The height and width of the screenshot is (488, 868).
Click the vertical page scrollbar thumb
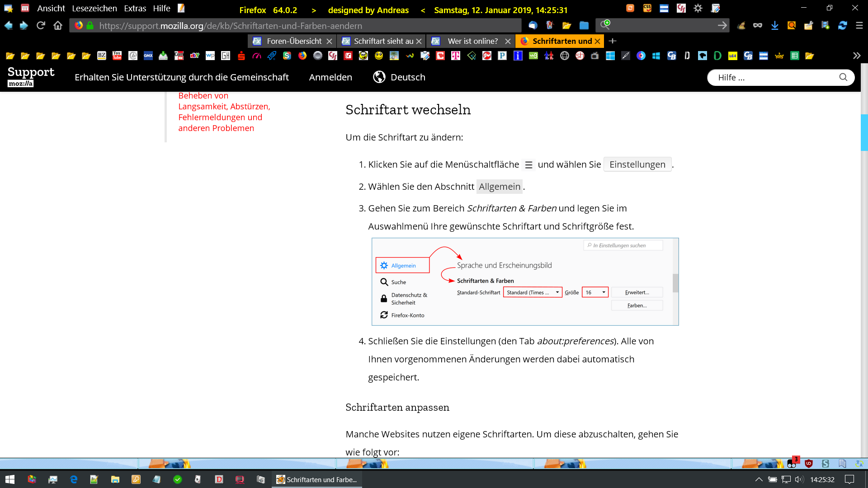click(863, 132)
